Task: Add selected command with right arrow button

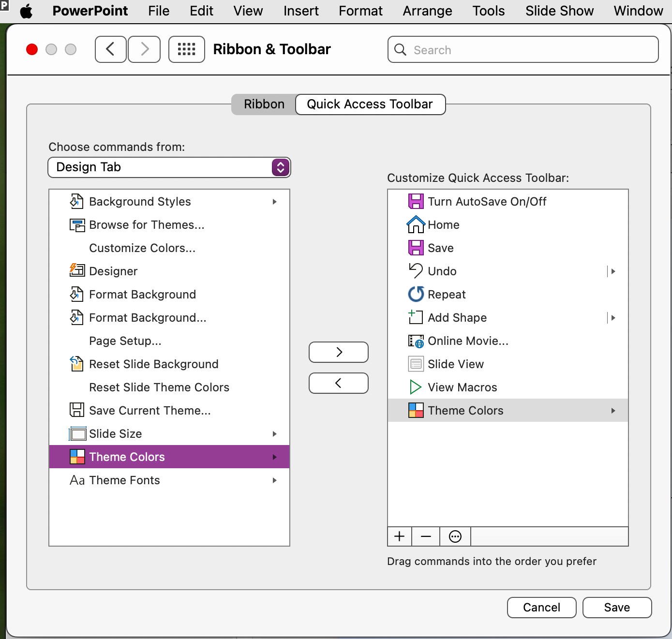Action: coord(339,352)
